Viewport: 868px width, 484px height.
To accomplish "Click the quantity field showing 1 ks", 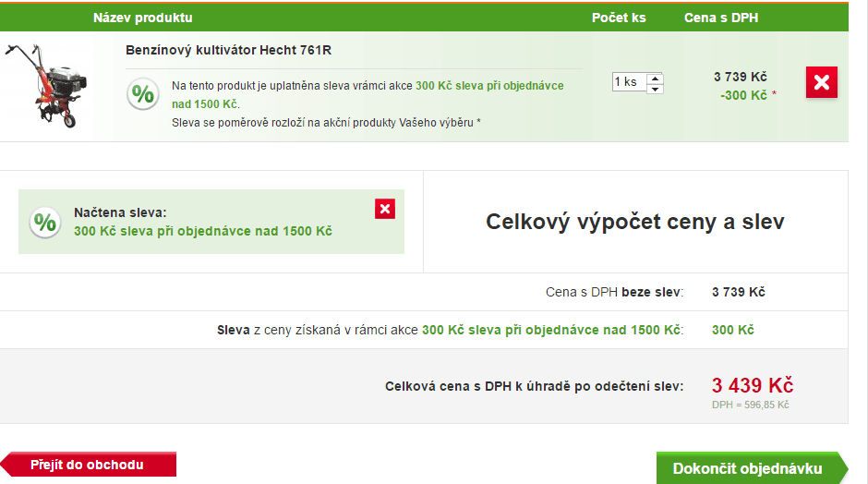I will pyautogui.click(x=629, y=82).
